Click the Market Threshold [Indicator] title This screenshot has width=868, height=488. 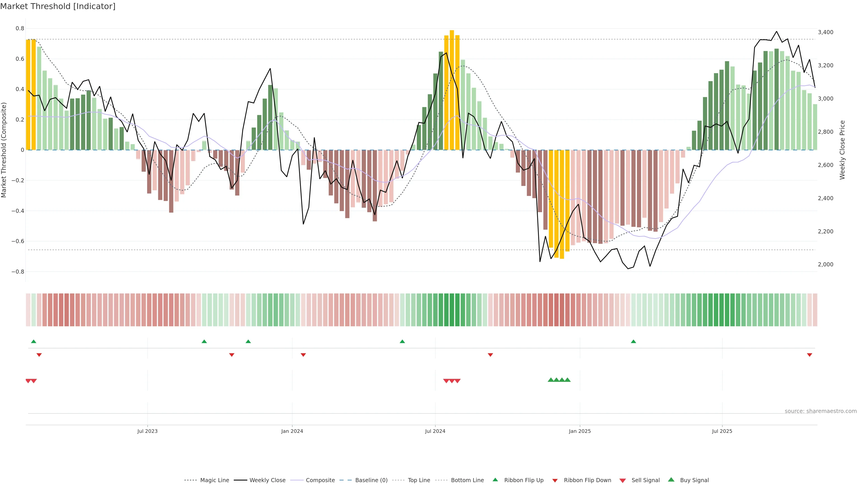tap(58, 6)
